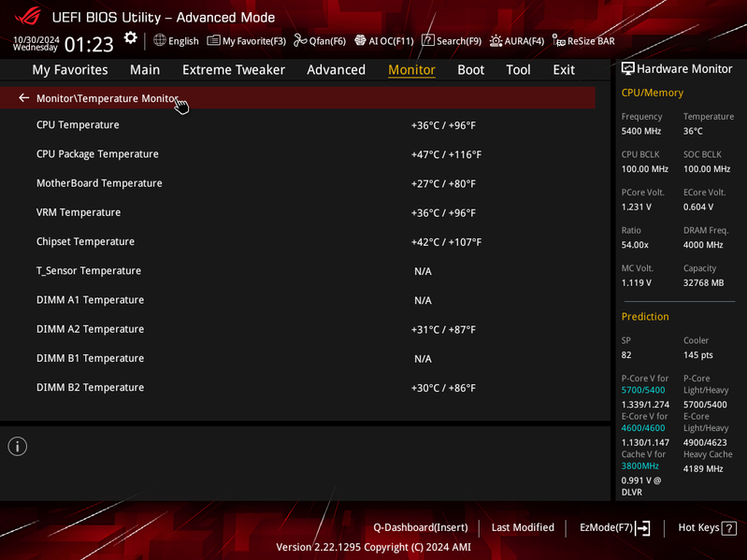Select the DIMM A2 Temperature row
The image size is (747, 560).
tap(297, 329)
